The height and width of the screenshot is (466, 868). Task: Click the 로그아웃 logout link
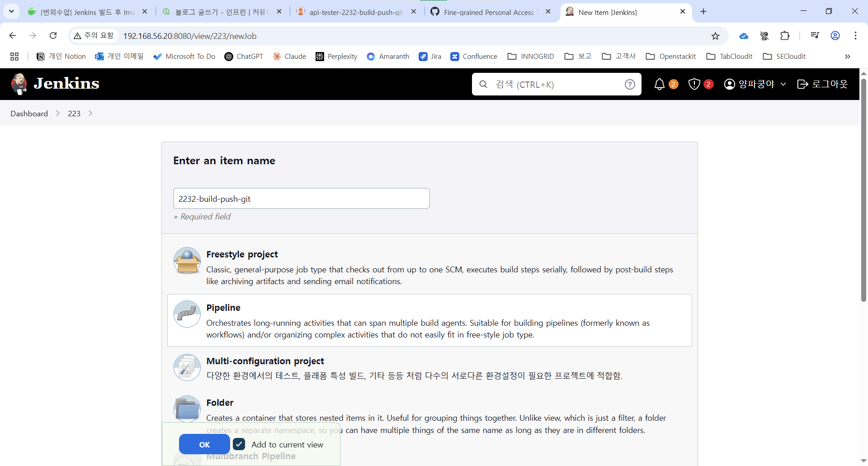pos(822,84)
